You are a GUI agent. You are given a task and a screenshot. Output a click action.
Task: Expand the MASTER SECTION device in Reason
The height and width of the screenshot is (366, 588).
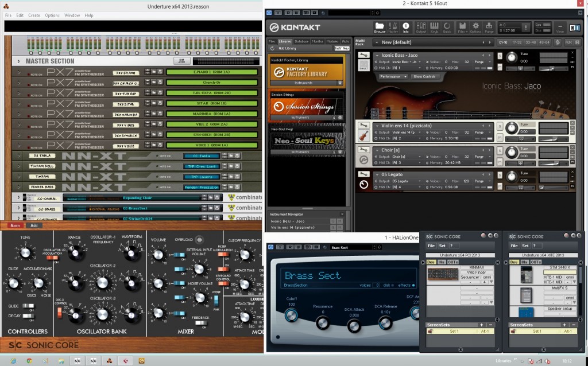tap(19, 61)
